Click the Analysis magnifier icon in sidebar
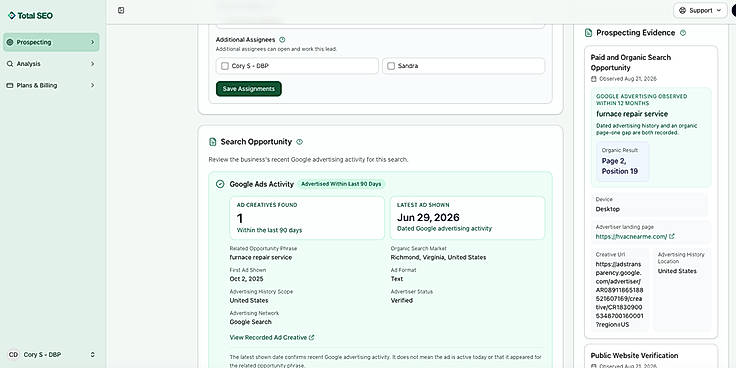The width and height of the screenshot is (736, 368). (x=10, y=64)
